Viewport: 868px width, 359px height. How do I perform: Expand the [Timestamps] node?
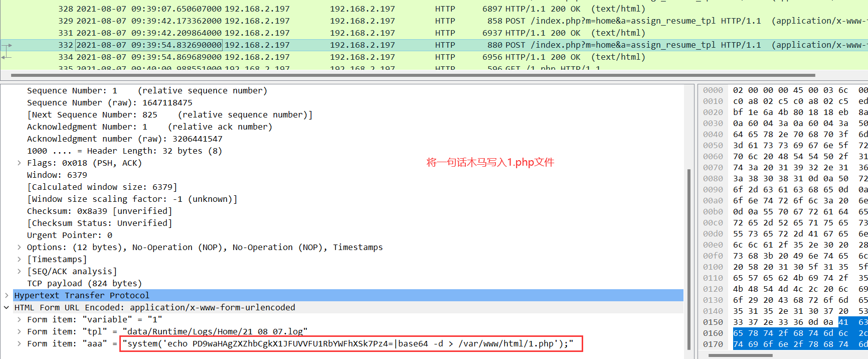click(19, 259)
